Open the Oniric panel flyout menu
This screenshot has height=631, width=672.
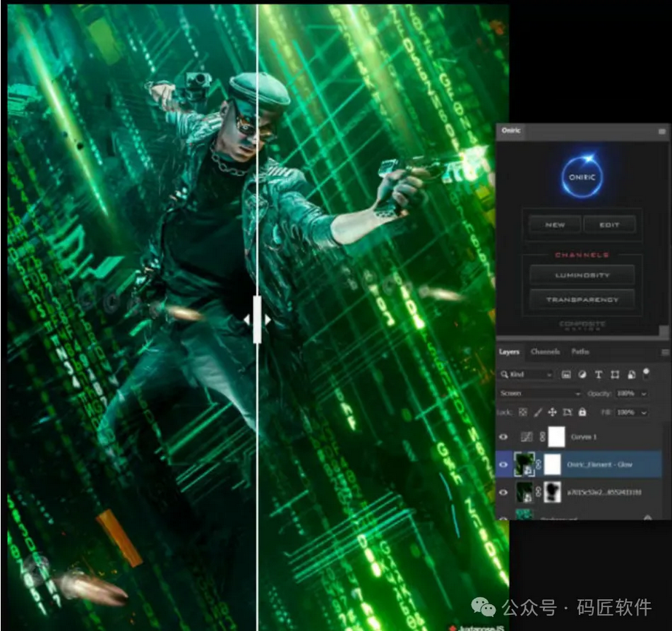662,131
